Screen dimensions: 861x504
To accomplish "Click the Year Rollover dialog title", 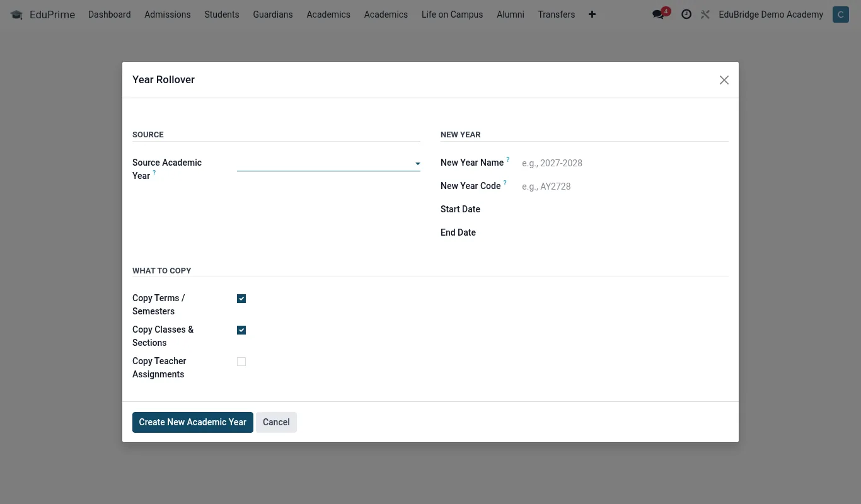I will 163,79.
